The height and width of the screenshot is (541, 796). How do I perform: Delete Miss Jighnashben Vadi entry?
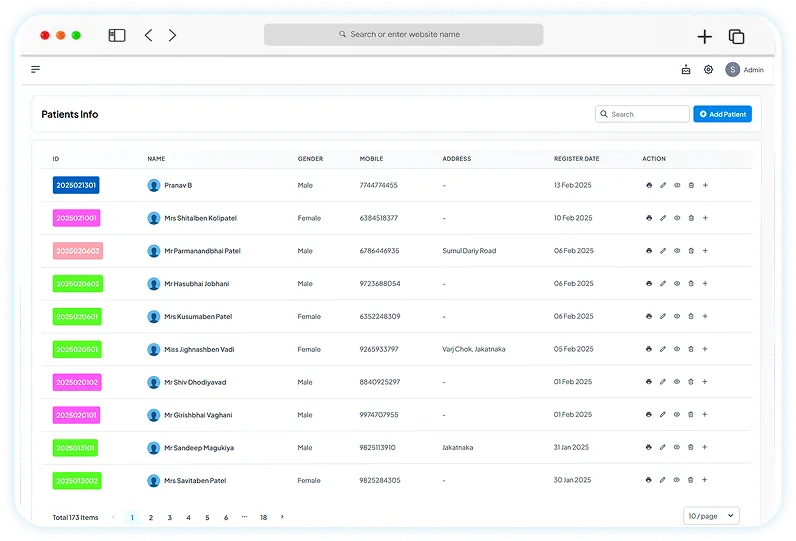pyautogui.click(x=691, y=349)
